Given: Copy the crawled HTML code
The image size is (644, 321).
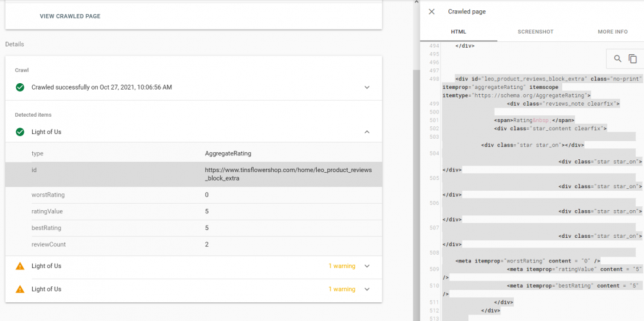Looking at the screenshot, I should pos(632,59).
